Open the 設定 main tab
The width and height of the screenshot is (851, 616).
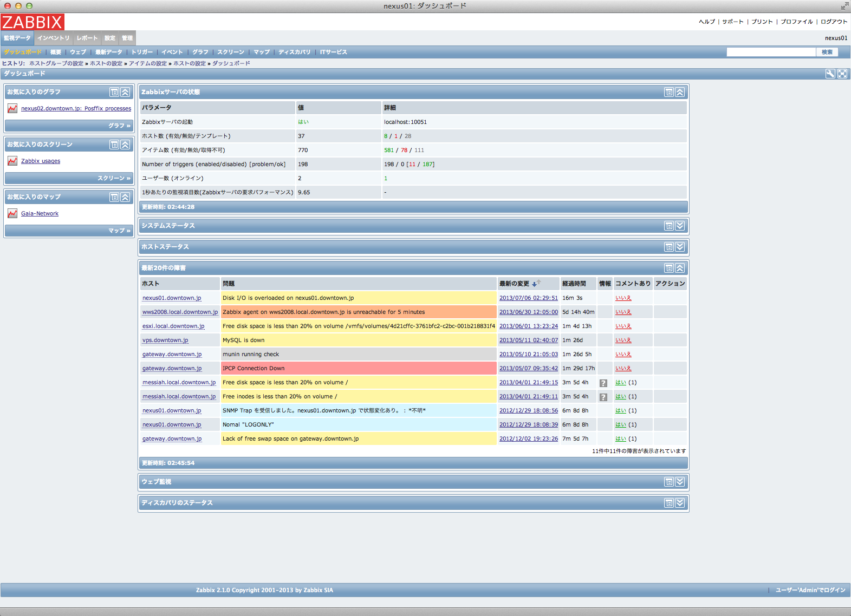[110, 38]
